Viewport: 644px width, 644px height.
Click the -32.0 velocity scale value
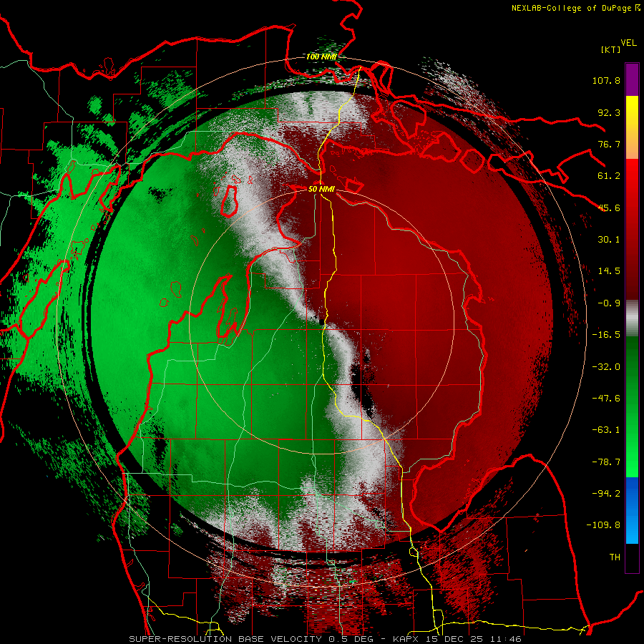click(x=606, y=367)
